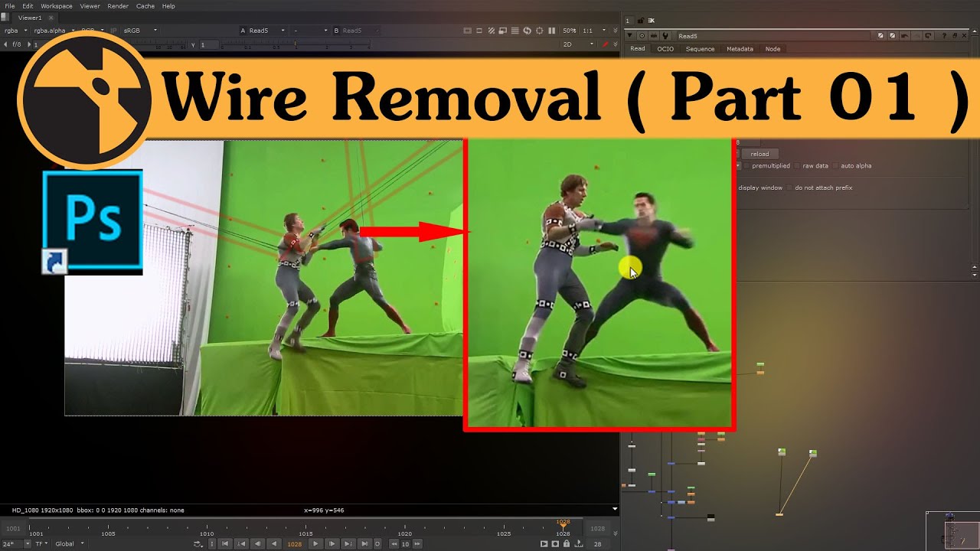
Task: Collapse the Read5 panel with triangle arrow
Action: point(630,36)
